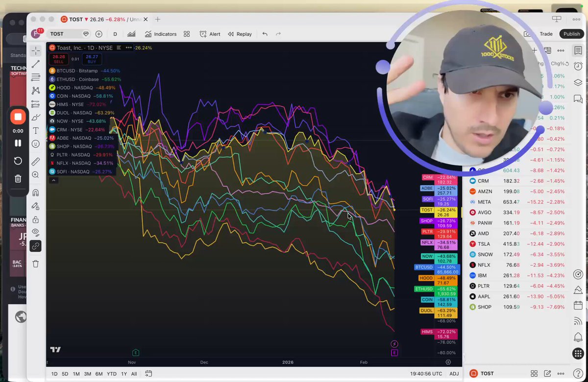
Task: Open the chart style selector
Action: tap(131, 34)
